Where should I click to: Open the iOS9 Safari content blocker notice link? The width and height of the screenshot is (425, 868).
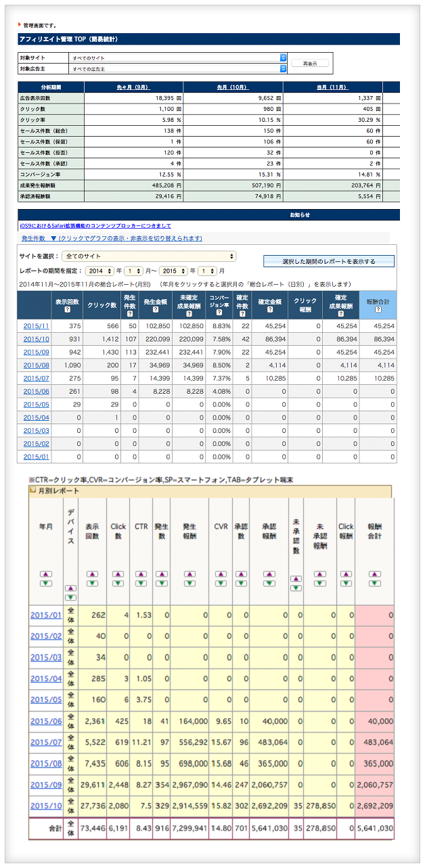[95, 226]
